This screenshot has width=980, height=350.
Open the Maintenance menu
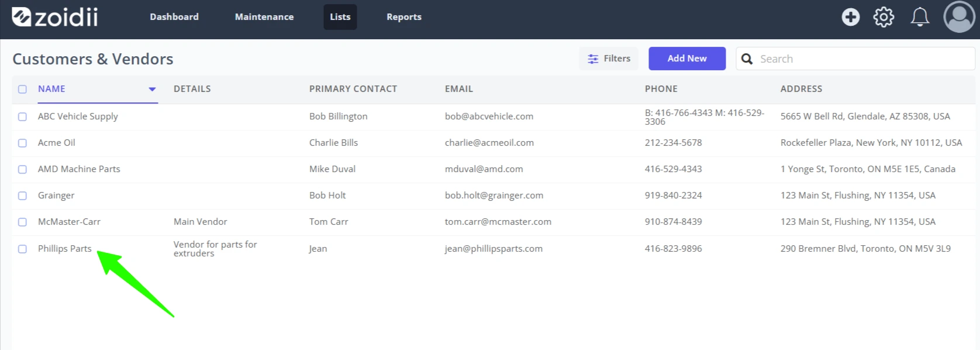coord(264,17)
